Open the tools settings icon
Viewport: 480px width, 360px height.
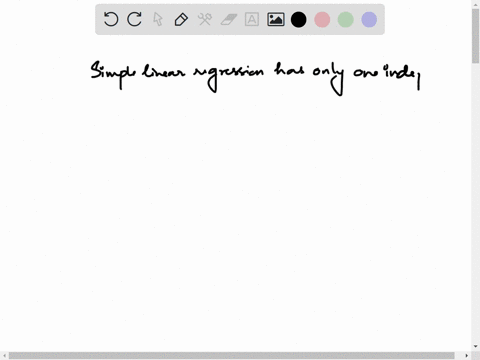[x=205, y=19]
